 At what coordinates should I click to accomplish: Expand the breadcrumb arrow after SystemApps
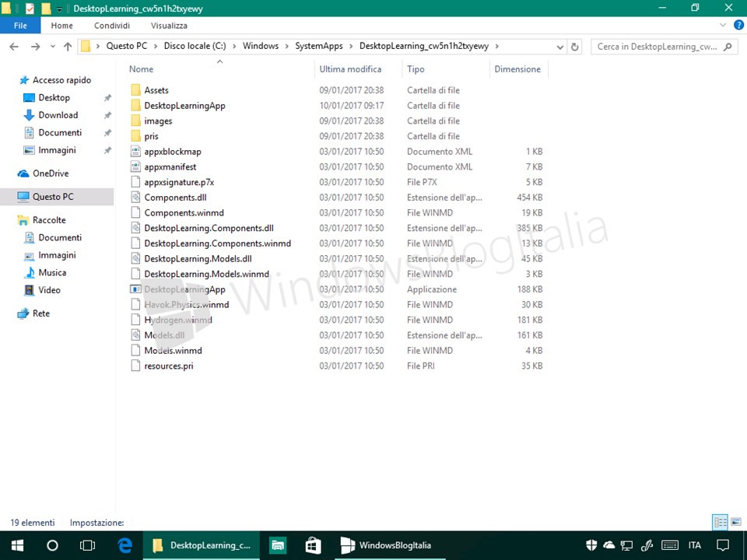(351, 46)
